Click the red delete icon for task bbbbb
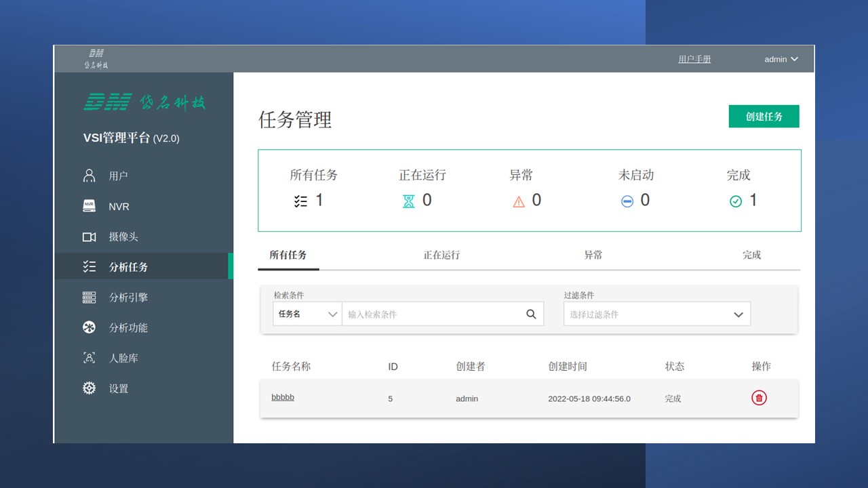868x488 pixels. pyautogui.click(x=759, y=398)
